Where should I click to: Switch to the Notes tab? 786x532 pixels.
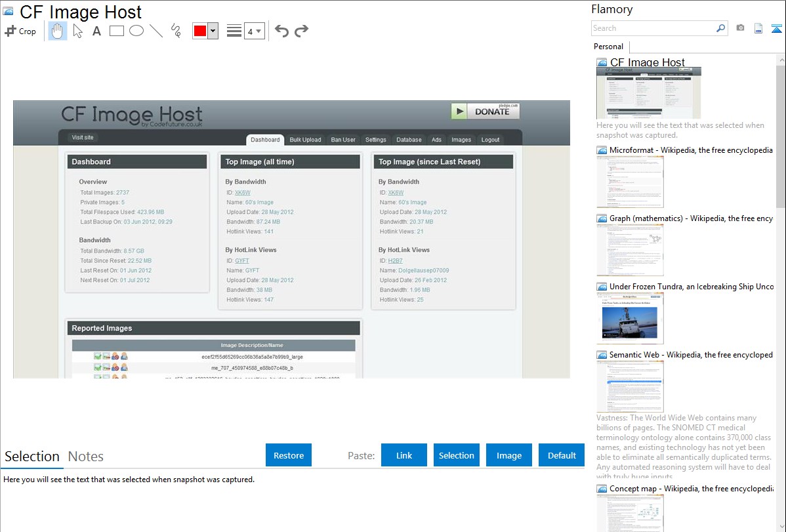tap(85, 457)
